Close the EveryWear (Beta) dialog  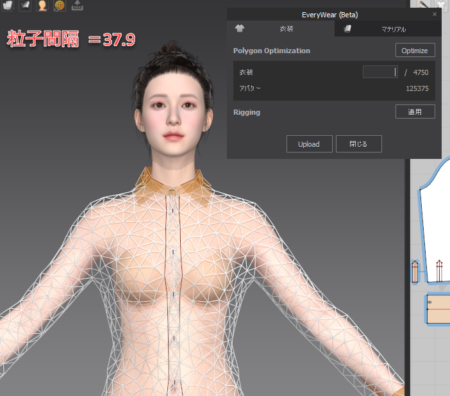(x=434, y=14)
